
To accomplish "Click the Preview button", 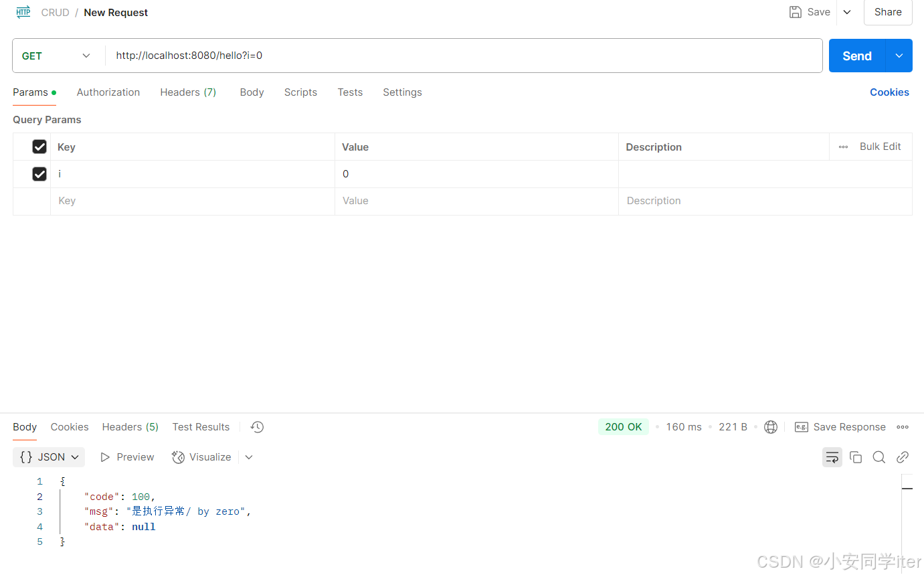I will coord(127,457).
